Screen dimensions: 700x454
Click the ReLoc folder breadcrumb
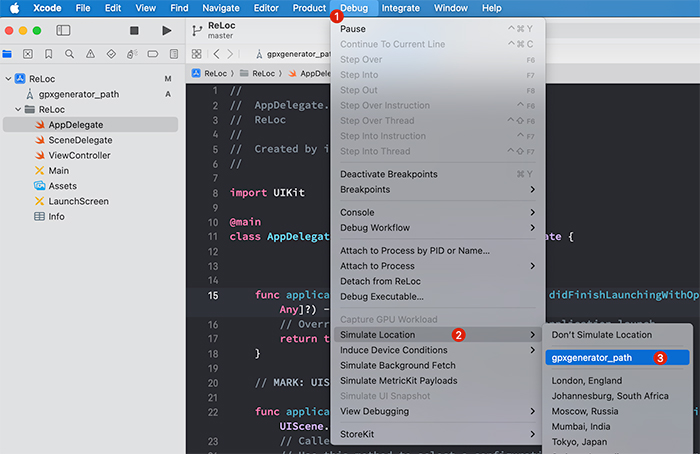point(257,73)
